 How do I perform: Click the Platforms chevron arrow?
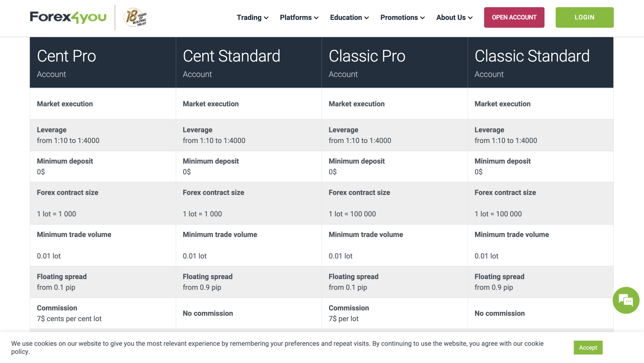click(316, 18)
